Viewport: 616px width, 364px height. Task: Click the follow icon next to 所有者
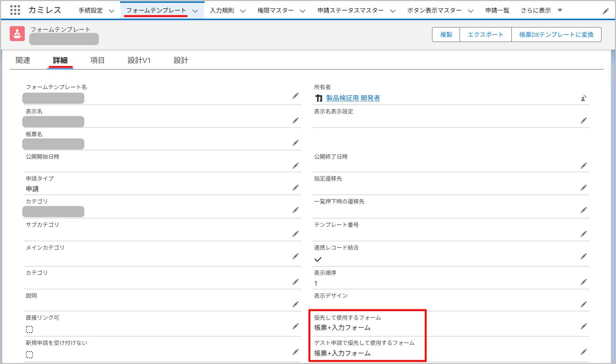pos(584,98)
